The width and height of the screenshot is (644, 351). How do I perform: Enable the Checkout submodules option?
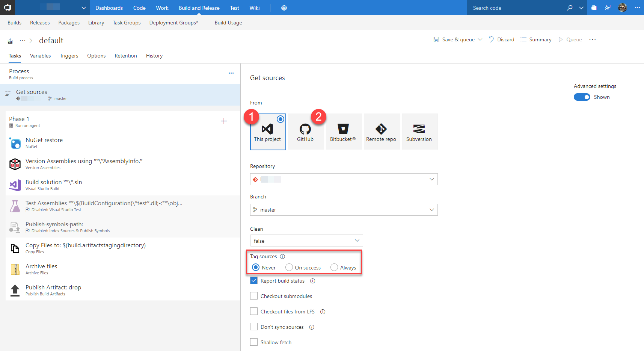click(254, 296)
